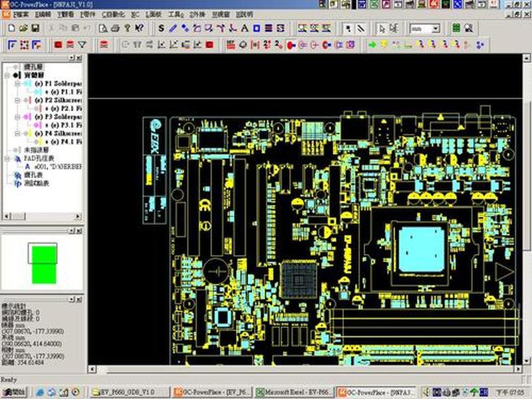Switch to GC-PowerPlace [DNPAJ taskbar button
This screenshot has height=399, width=532.
377,392
